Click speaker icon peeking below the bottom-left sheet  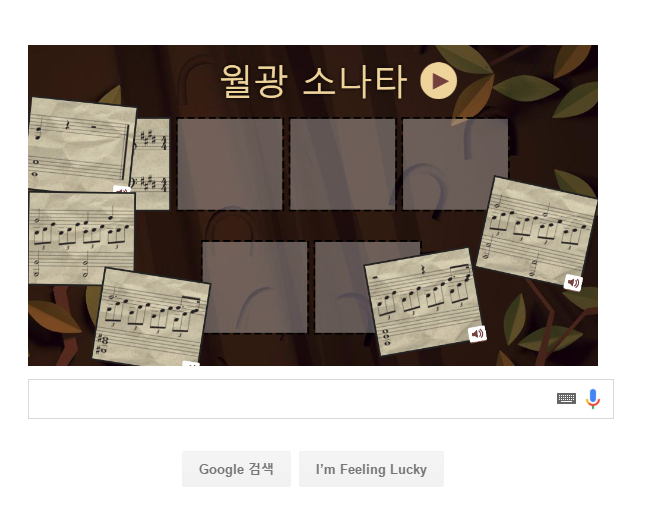pyautogui.click(x=191, y=363)
